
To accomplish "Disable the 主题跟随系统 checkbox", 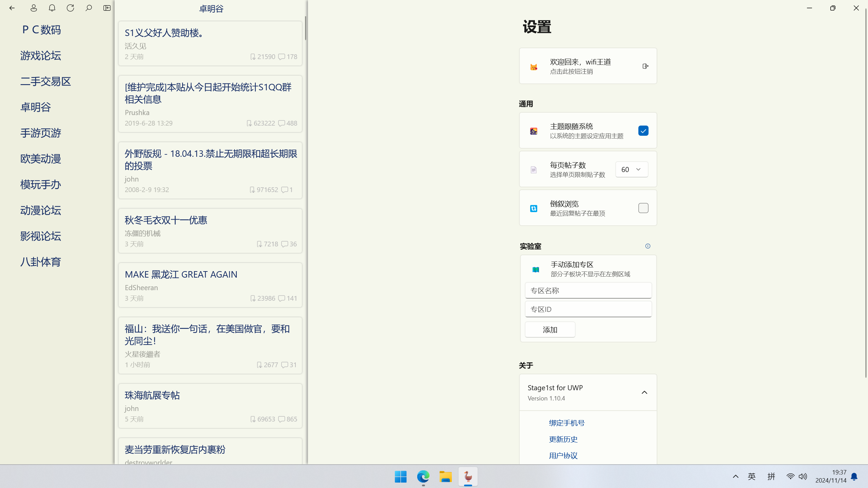I will coord(643,131).
